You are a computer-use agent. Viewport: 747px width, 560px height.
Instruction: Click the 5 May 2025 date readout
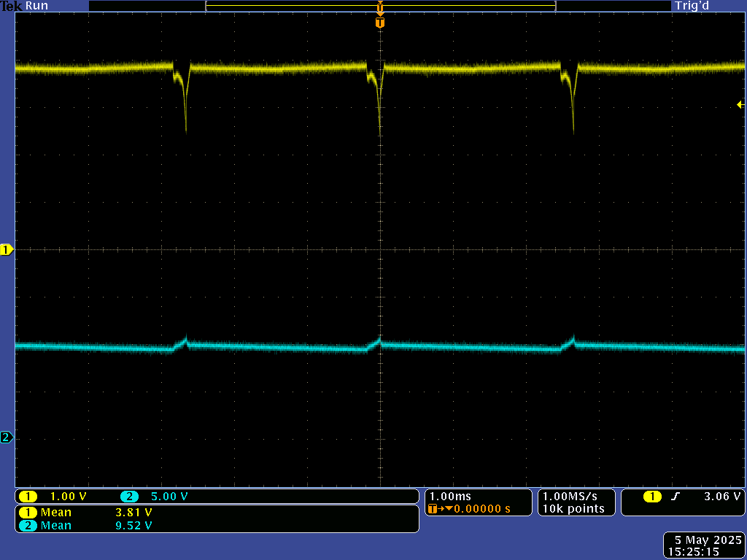708,540
